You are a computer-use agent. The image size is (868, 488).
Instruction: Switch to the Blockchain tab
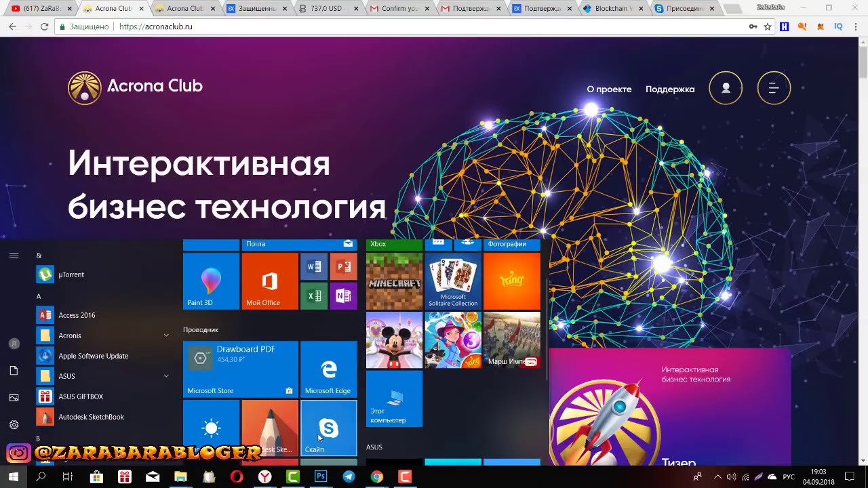[x=614, y=9]
